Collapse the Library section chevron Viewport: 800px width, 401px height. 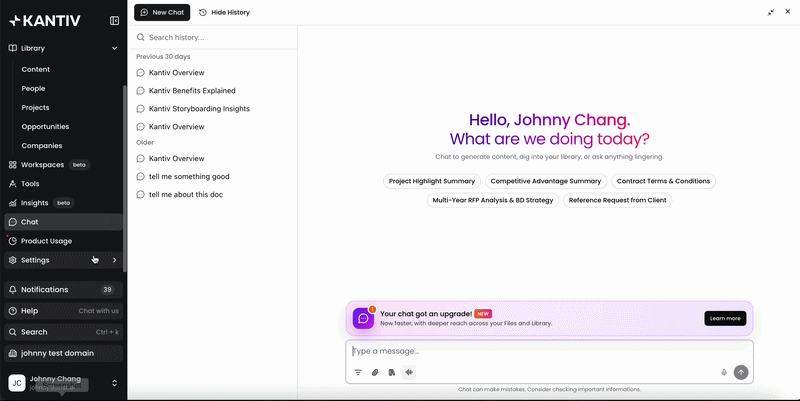coord(114,48)
